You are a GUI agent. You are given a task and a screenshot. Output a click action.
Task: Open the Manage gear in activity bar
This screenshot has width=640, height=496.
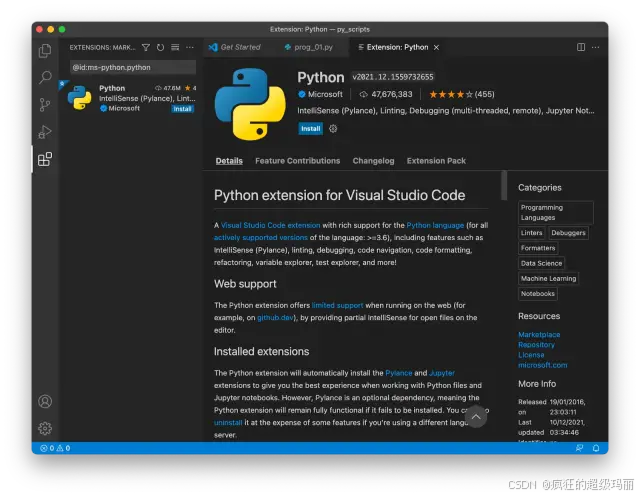(x=45, y=428)
